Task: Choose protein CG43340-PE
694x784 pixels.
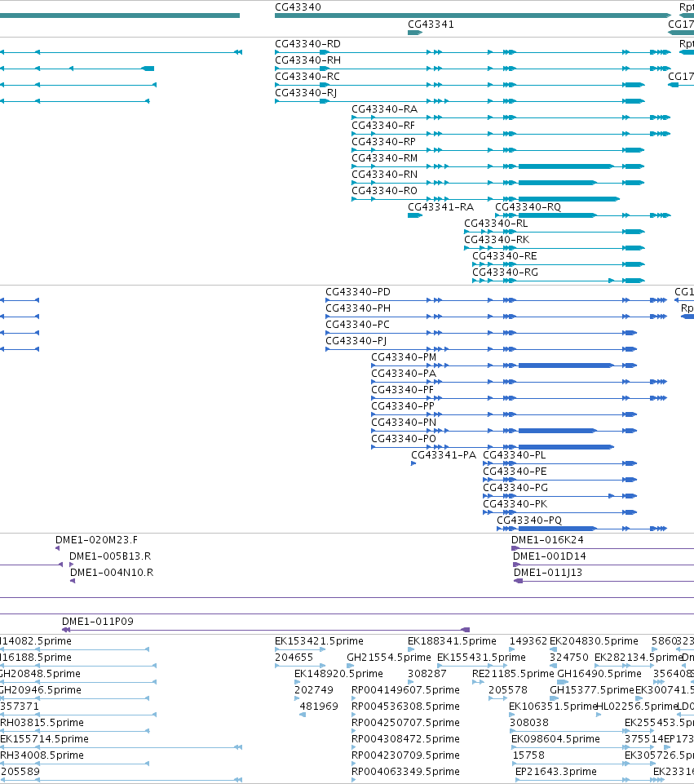Action: 515,472
